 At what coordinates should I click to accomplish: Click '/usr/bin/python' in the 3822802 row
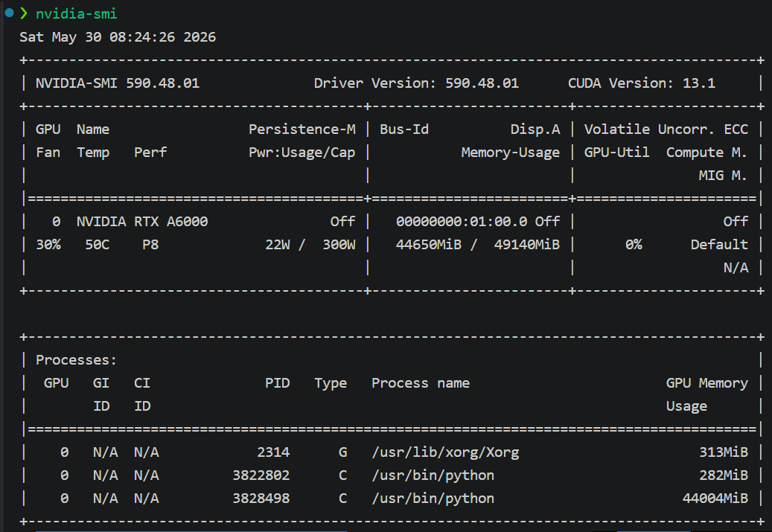pyautogui.click(x=433, y=475)
